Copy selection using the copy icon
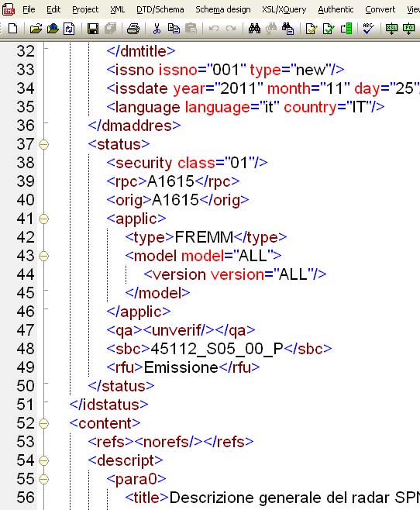The height and width of the screenshot is (510, 420). pos(174,29)
